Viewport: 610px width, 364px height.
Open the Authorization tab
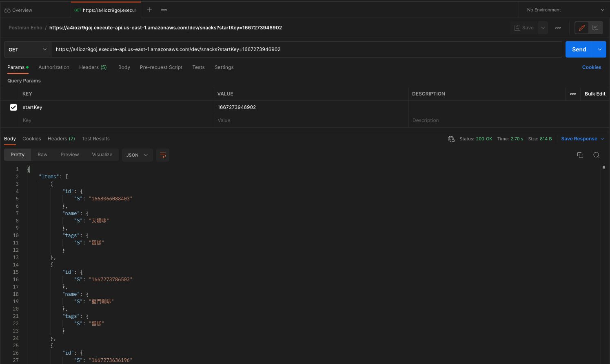pyautogui.click(x=54, y=67)
